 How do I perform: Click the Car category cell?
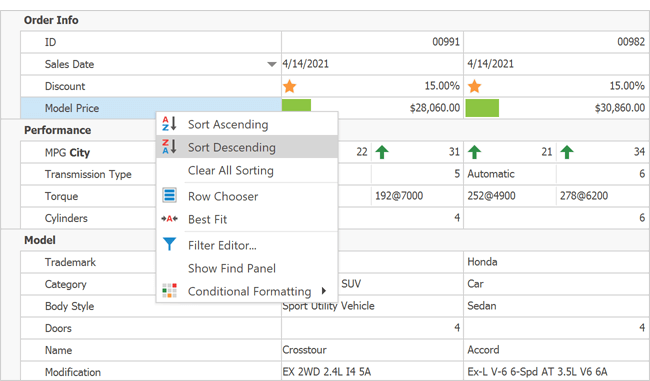tap(557, 284)
